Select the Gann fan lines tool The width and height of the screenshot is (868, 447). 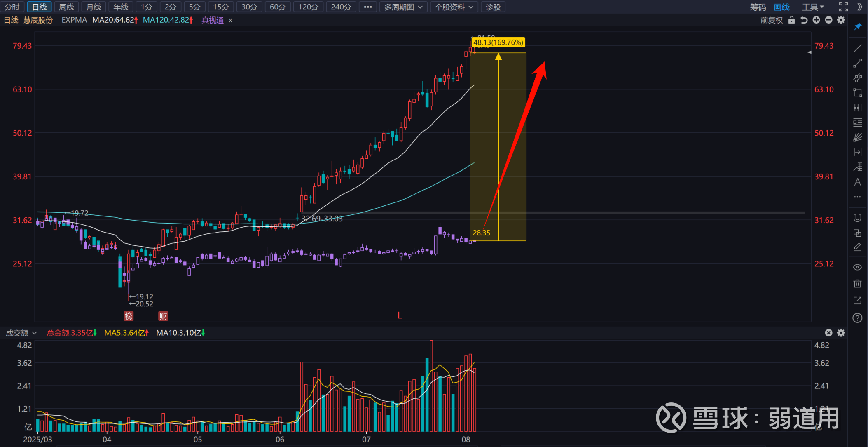(857, 137)
